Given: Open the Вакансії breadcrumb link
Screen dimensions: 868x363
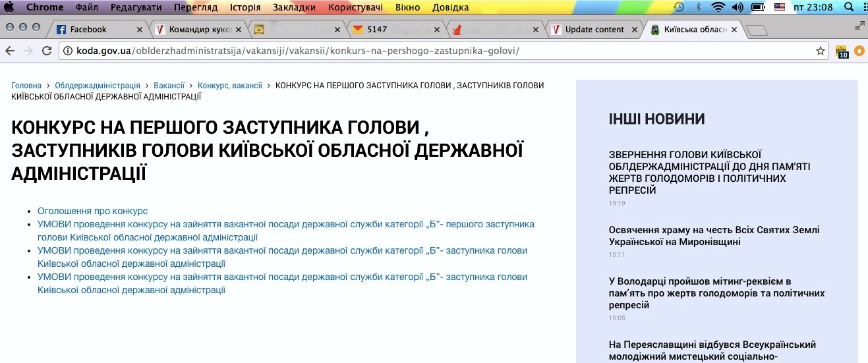Looking at the screenshot, I should (169, 86).
